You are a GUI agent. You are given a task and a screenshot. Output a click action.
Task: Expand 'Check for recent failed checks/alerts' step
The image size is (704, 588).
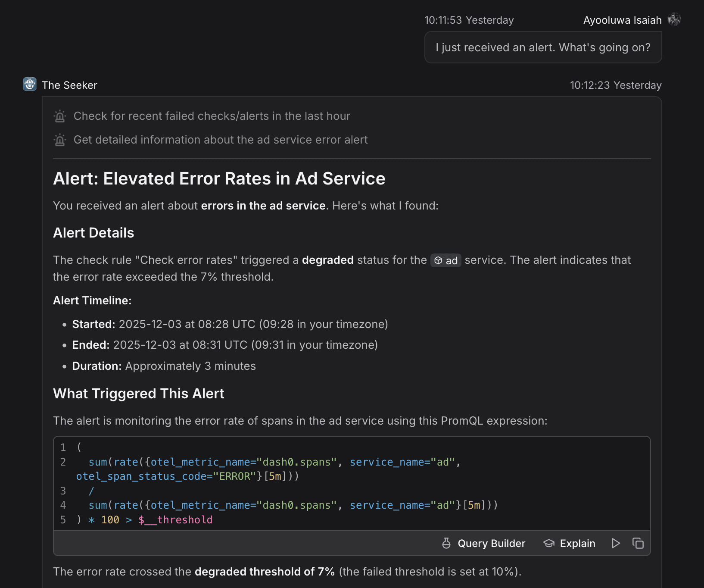(x=212, y=116)
